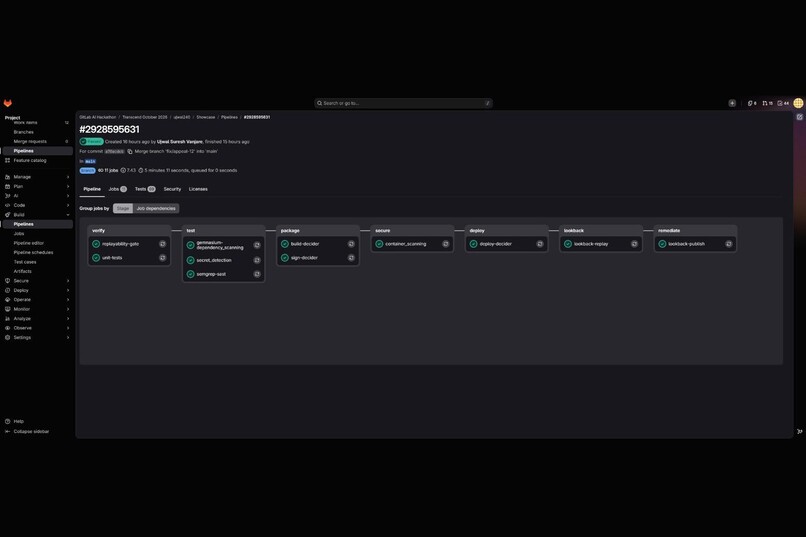Open merge requests counter in top bar
This screenshot has height=537, width=806.
click(x=767, y=103)
